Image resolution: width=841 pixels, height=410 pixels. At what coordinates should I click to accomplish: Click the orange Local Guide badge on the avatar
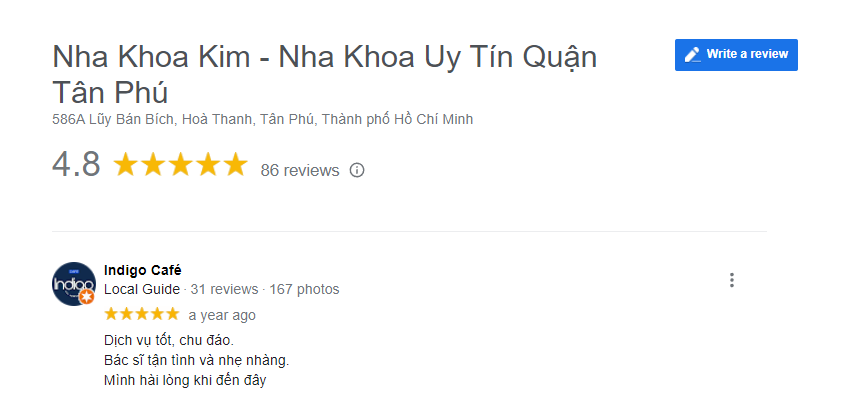point(87,297)
